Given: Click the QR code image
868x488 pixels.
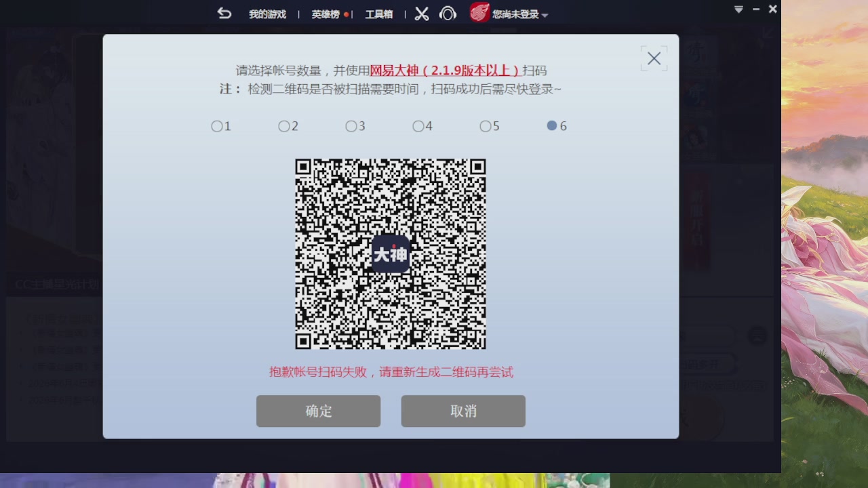Looking at the screenshot, I should [x=391, y=254].
